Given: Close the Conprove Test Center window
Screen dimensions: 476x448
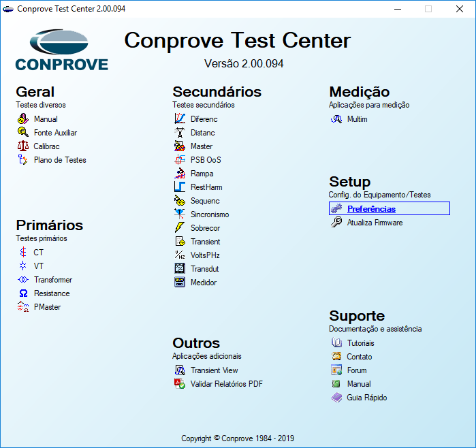Looking at the screenshot, I should point(460,9).
